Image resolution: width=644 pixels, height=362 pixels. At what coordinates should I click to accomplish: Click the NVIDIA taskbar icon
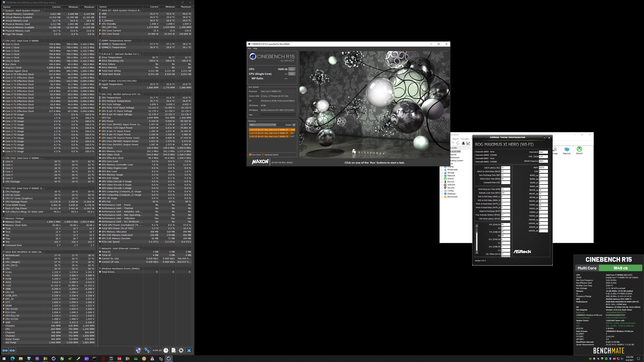(x=70, y=358)
